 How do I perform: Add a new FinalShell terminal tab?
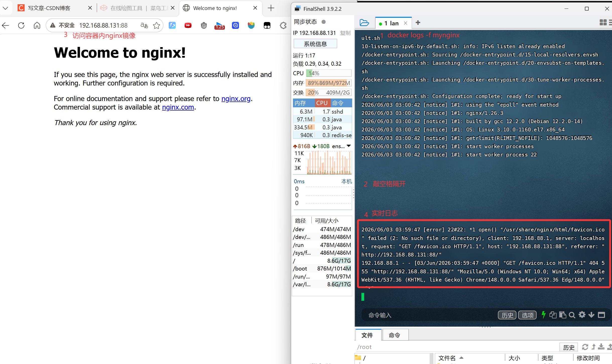pyautogui.click(x=418, y=23)
